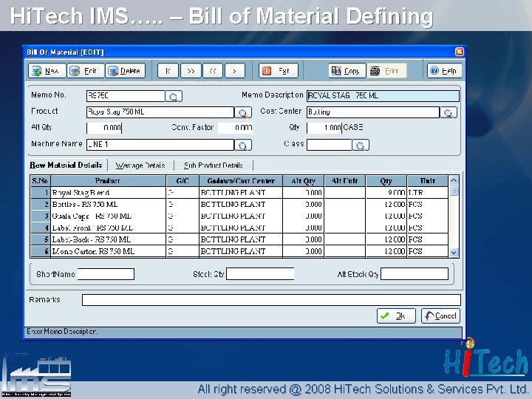Click the Cancel button
This screenshot has height=399, width=532.
point(440,316)
